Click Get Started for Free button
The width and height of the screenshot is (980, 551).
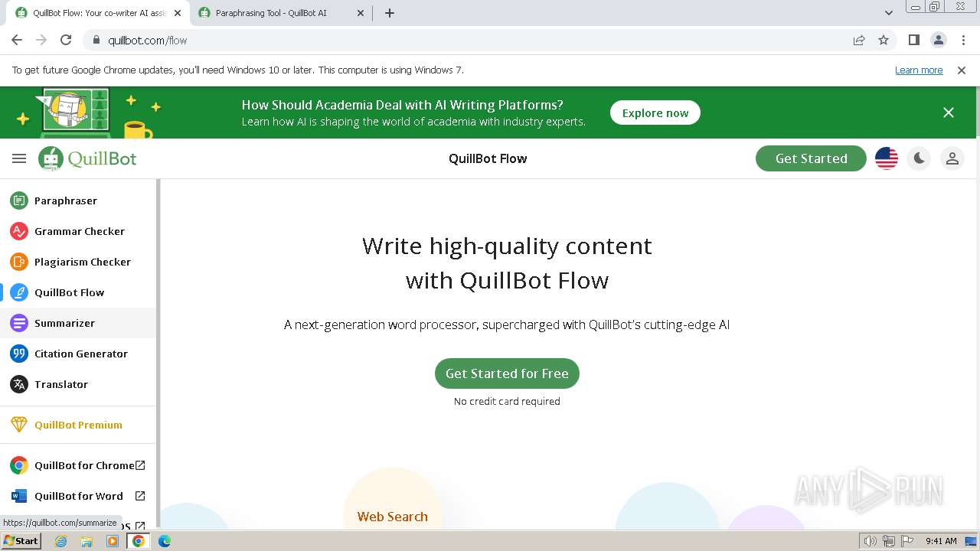(x=507, y=373)
